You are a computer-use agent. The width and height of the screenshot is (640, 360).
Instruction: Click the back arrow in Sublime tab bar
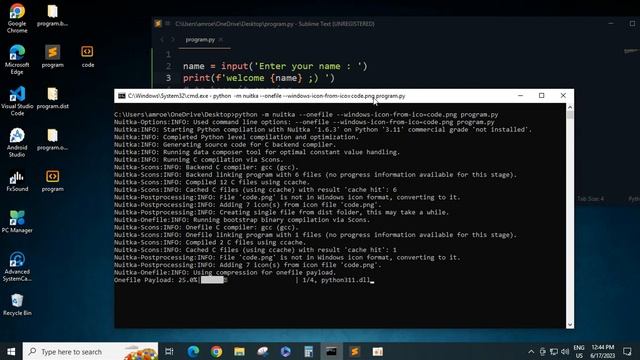point(162,40)
